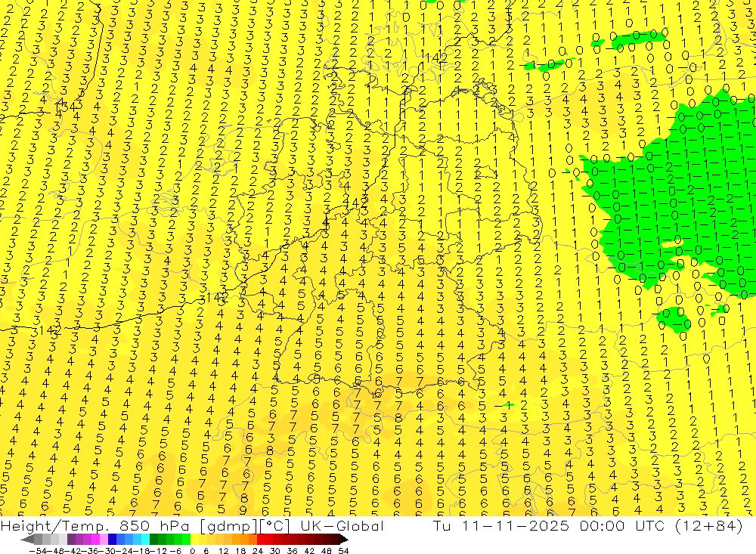
Task: Pick the bright magenta swatch in the legend
Action: point(96,539)
